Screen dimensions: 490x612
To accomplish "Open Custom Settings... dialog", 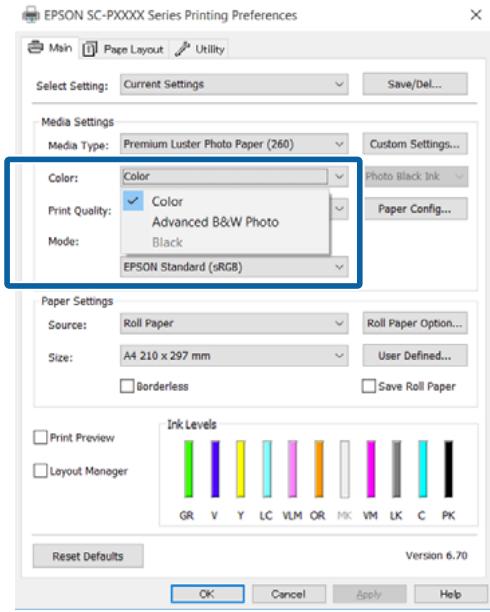I will click(415, 144).
